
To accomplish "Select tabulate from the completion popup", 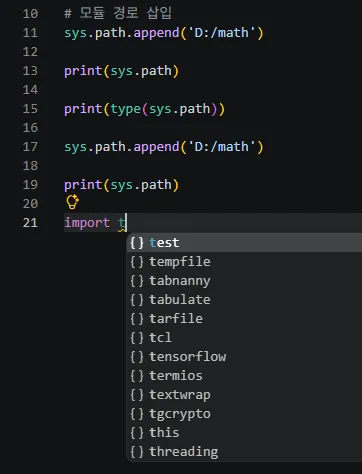I will tap(245, 300).
